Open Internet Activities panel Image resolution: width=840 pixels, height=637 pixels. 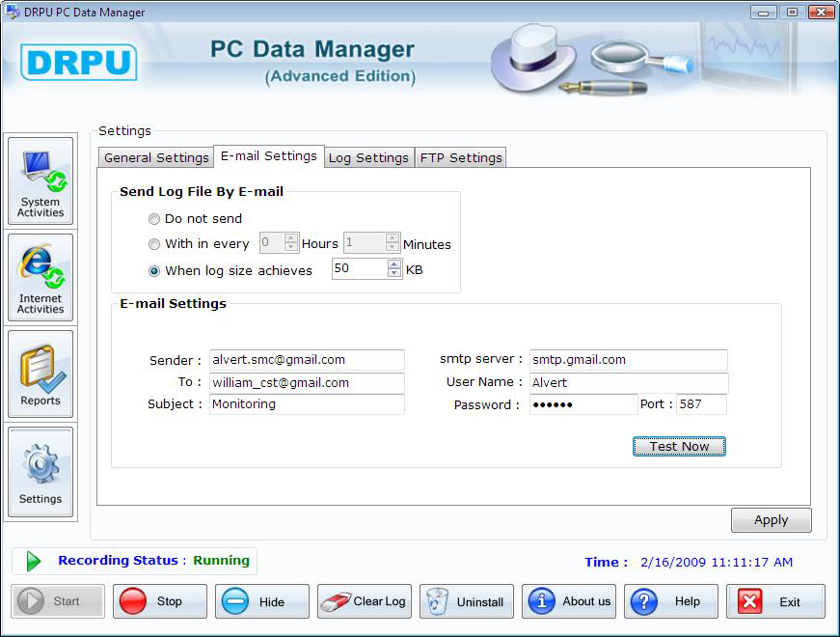coord(41,278)
